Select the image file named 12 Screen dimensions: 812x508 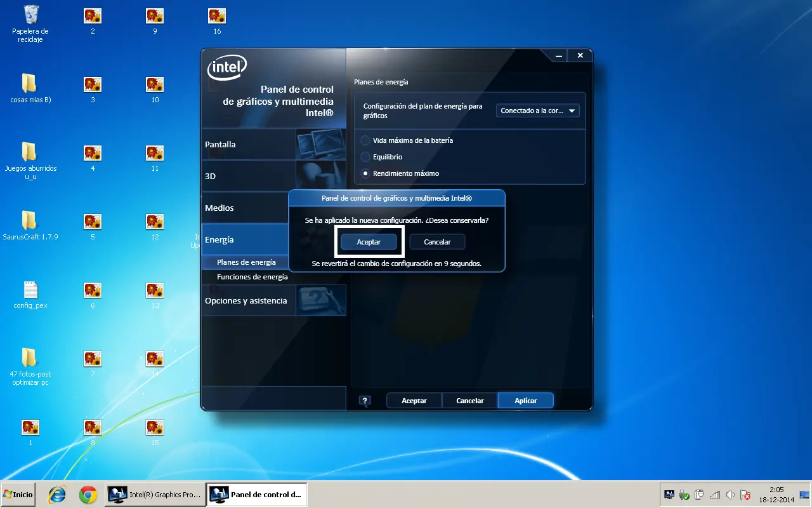click(155, 226)
